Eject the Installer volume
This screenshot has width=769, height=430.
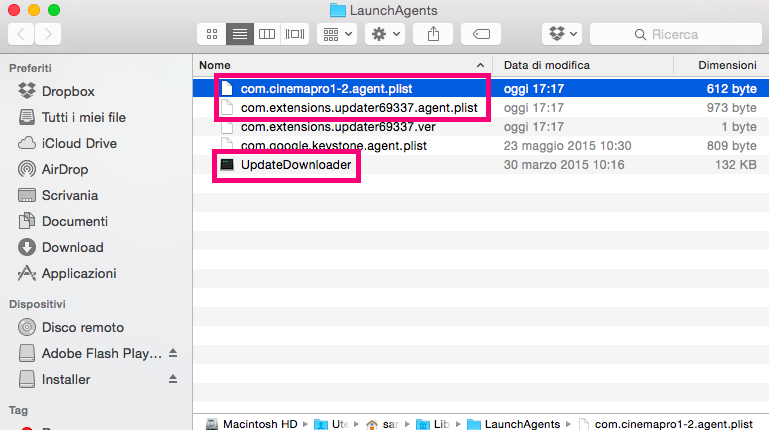pos(173,379)
